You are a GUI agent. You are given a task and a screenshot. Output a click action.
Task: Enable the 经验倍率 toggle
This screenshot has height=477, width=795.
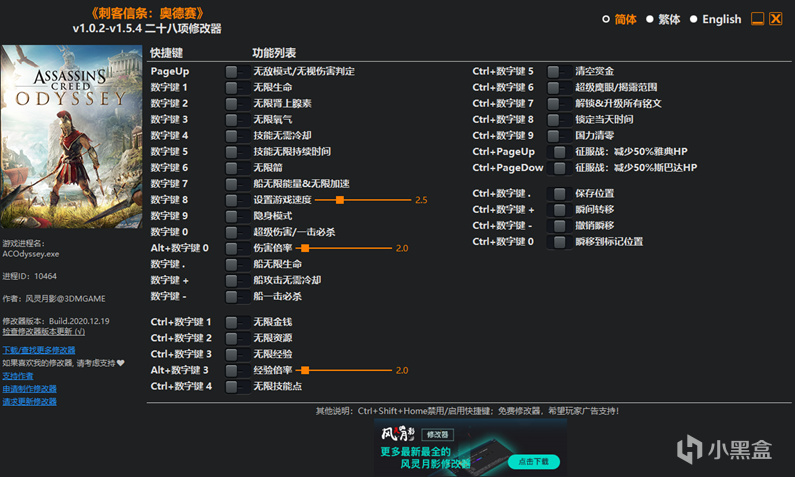coord(237,371)
